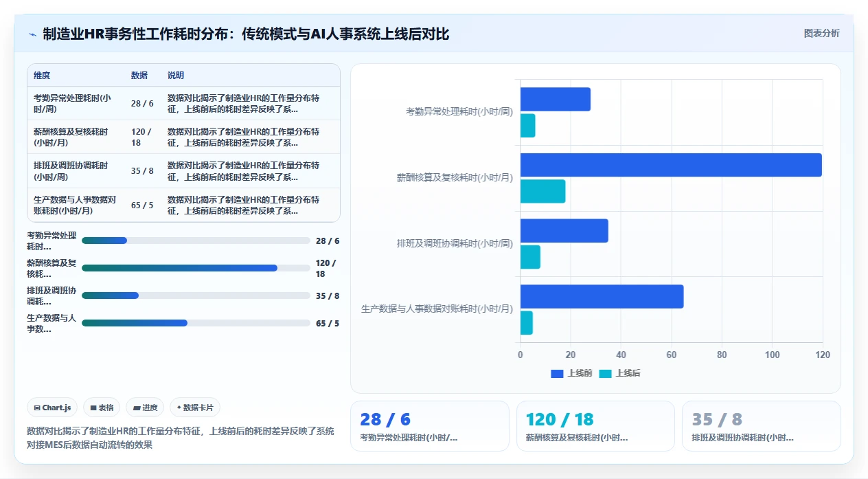Select the 数据卡片 tag chip
Viewport: 868px width, 479px height.
(x=195, y=408)
